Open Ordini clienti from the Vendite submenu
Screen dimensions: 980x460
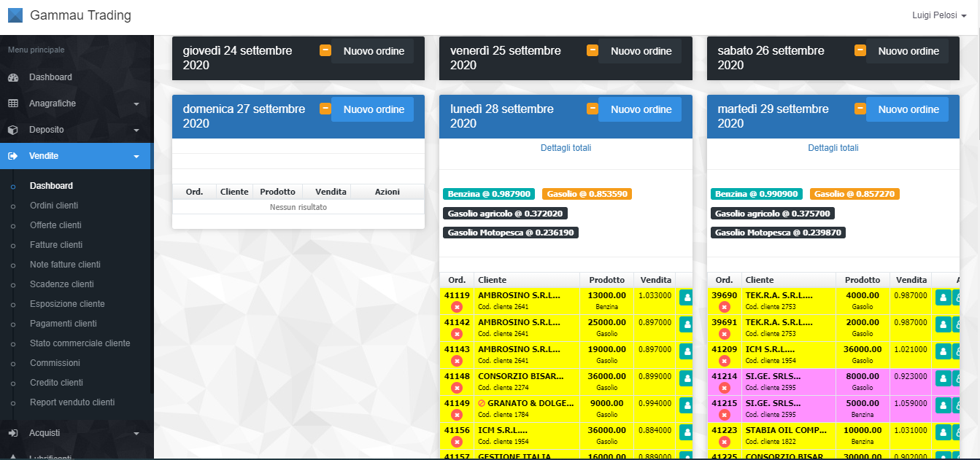pyautogui.click(x=54, y=206)
